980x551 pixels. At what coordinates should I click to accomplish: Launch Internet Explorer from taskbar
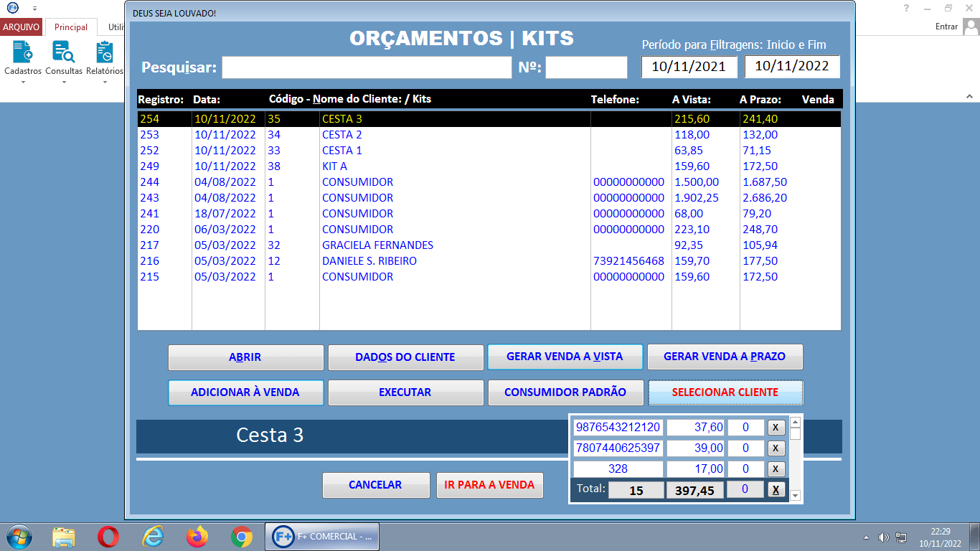(153, 537)
